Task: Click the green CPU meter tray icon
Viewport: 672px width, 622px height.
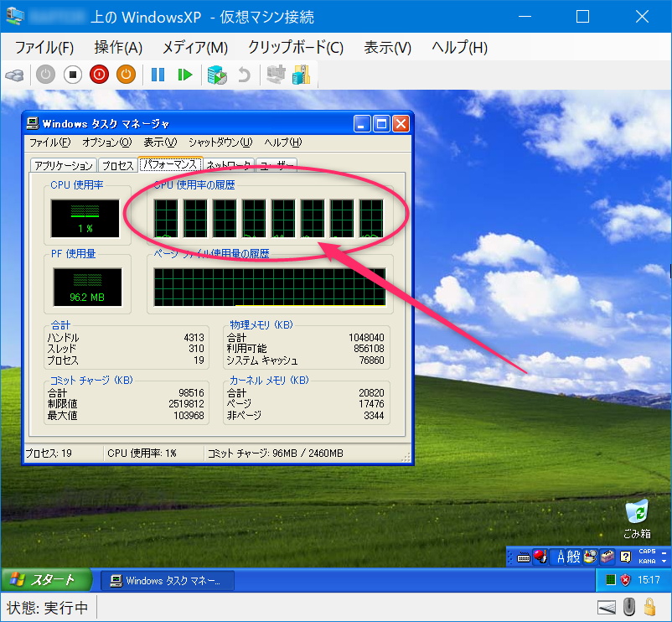Action: 611,580
